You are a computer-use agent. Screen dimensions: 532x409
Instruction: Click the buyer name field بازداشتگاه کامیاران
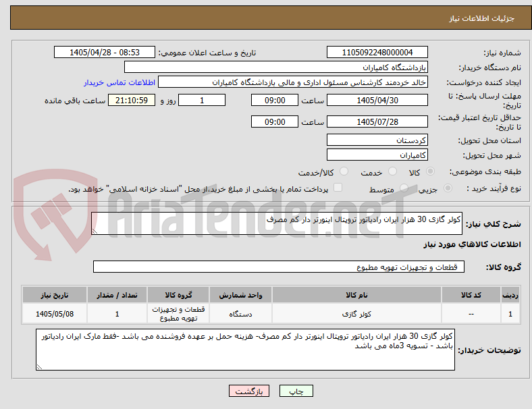[x=276, y=67]
